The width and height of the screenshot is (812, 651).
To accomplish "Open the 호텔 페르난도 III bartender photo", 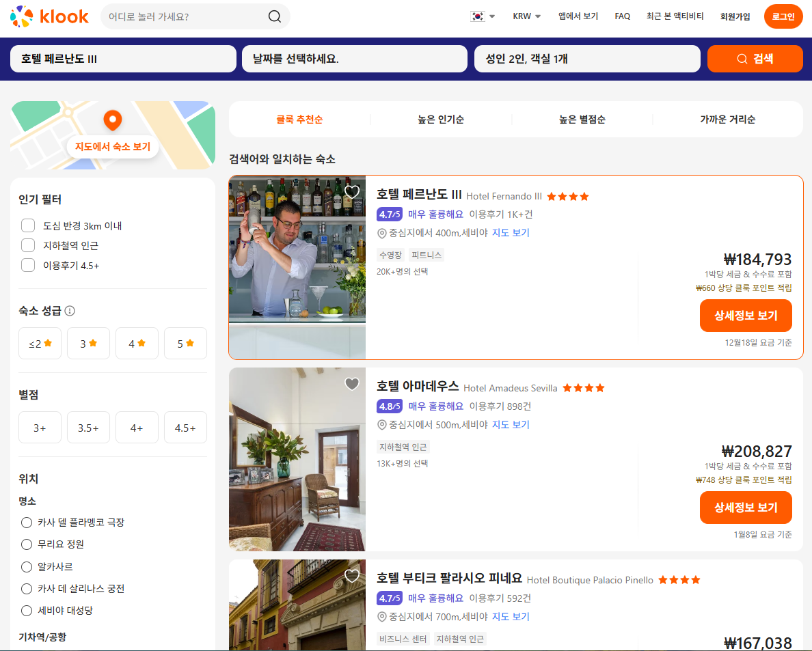I will click(297, 268).
